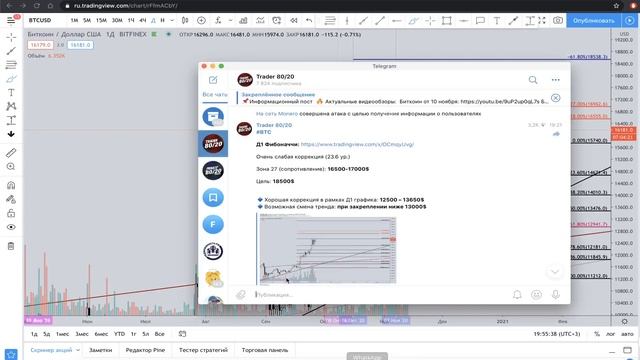The width and height of the screenshot is (640, 360).
Task: Select the text annotation tool in left sidebar
Action: pyautogui.click(x=11, y=93)
